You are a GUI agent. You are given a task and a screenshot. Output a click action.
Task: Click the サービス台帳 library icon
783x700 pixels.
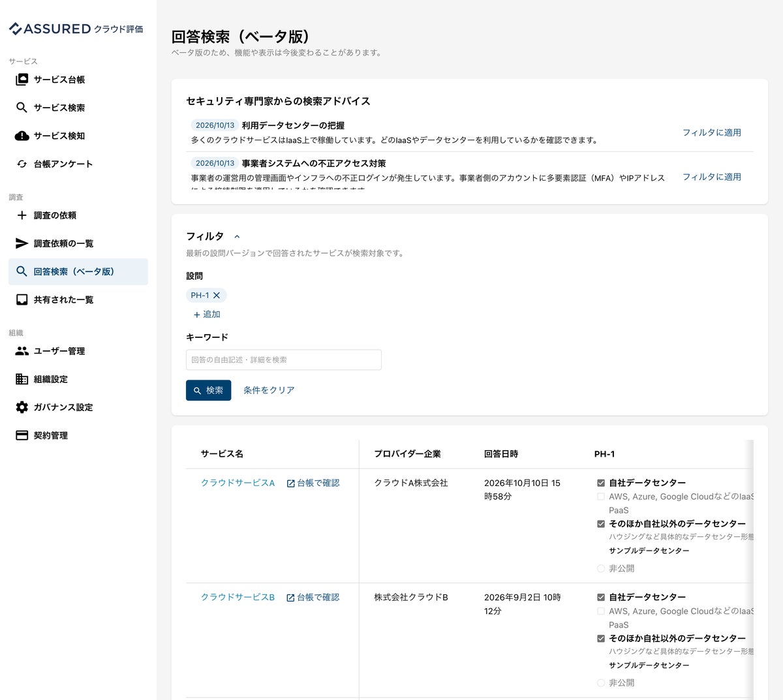22,80
